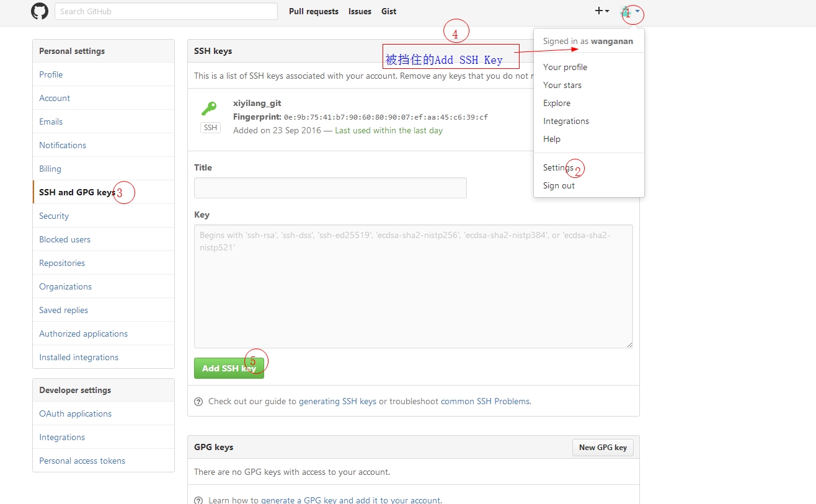This screenshot has width=816, height=504.
Task: Click the Personal settings heading
Action: click(x=72, y=51)
